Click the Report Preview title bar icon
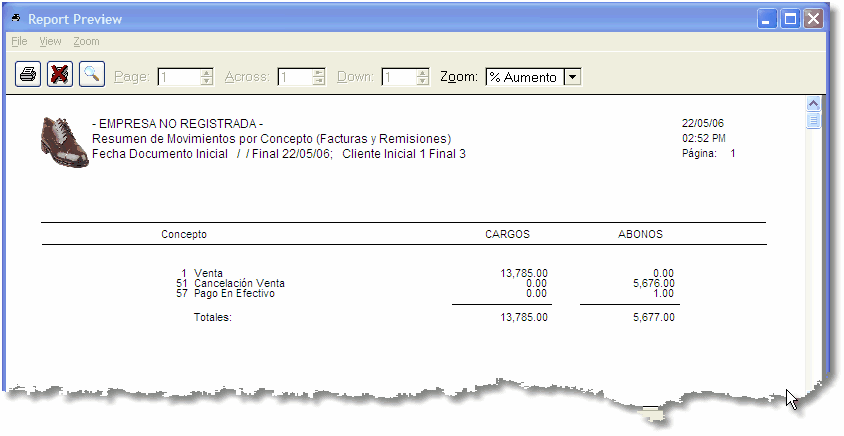This screenshot has width=844, height=436. [x=16, y=19]
